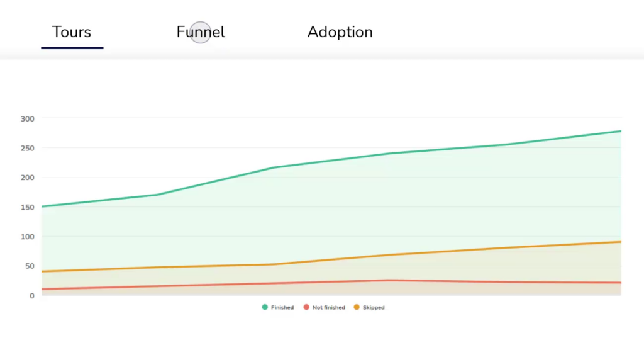Click the 250 label on the y-axis
Viewport: 644px width, 362px height.
click(28, 148)
